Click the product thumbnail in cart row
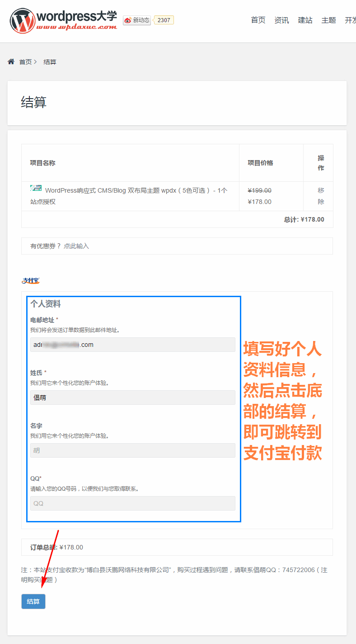Screen dimensions: 356x644 [x=36, y=188]
